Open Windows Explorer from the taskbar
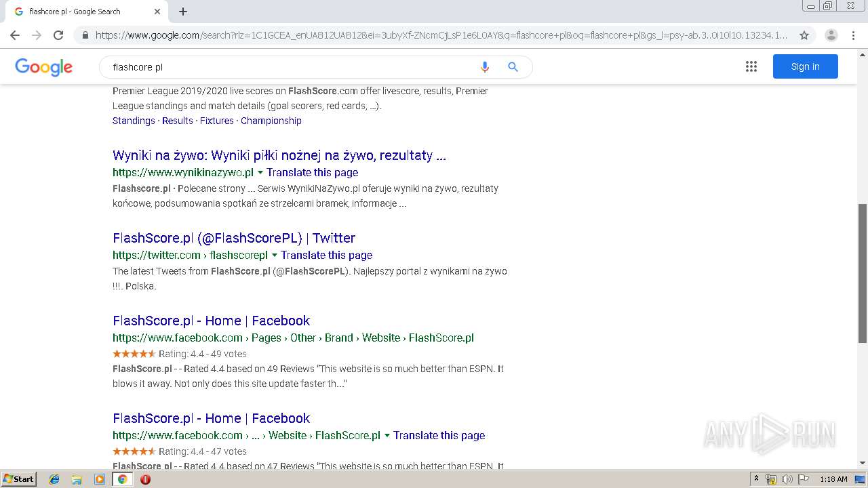This screenshot has height=488, width=868. coord(77,479)
